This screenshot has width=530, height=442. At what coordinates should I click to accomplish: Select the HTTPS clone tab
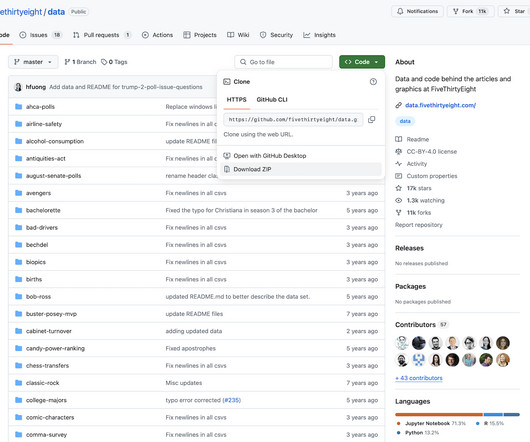[x=236, y=100]
